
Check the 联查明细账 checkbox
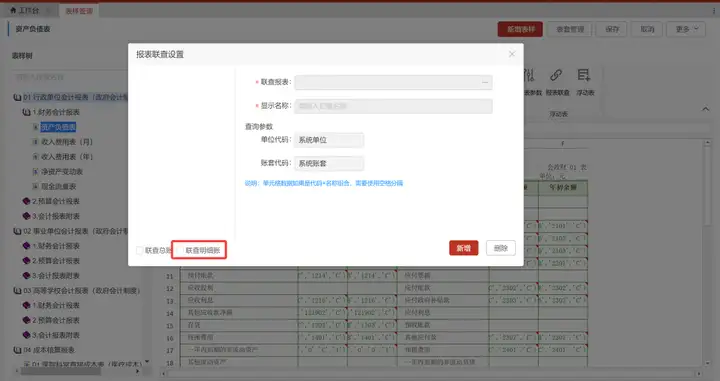tap(180, 250)
